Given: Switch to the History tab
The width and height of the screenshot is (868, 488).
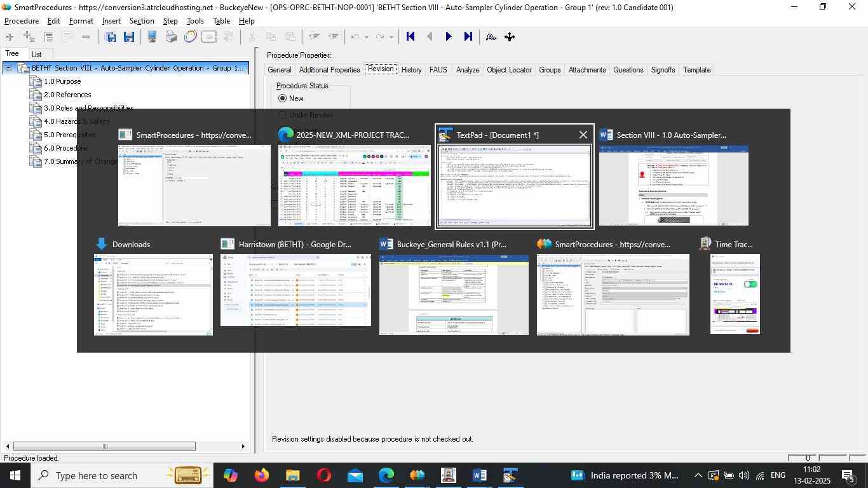Looking at the screenshot, I should click(x=411, y=70).
